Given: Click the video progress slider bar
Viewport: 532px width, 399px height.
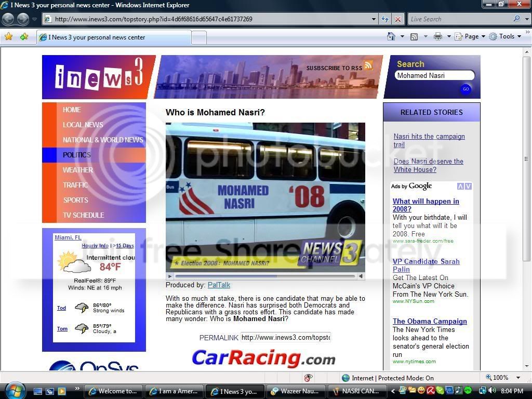Looking at the screenshot, I should [265, 276].
